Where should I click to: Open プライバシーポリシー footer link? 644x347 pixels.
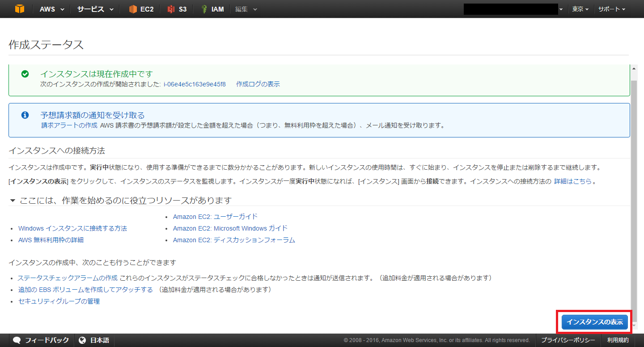(x=568, y=340)
